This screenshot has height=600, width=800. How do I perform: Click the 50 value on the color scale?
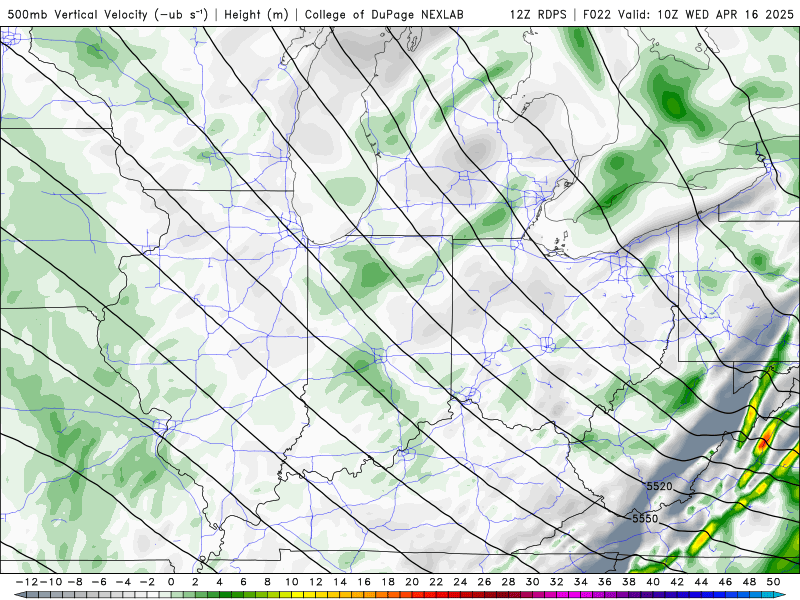pyautogui.click(x=773, y=582)
